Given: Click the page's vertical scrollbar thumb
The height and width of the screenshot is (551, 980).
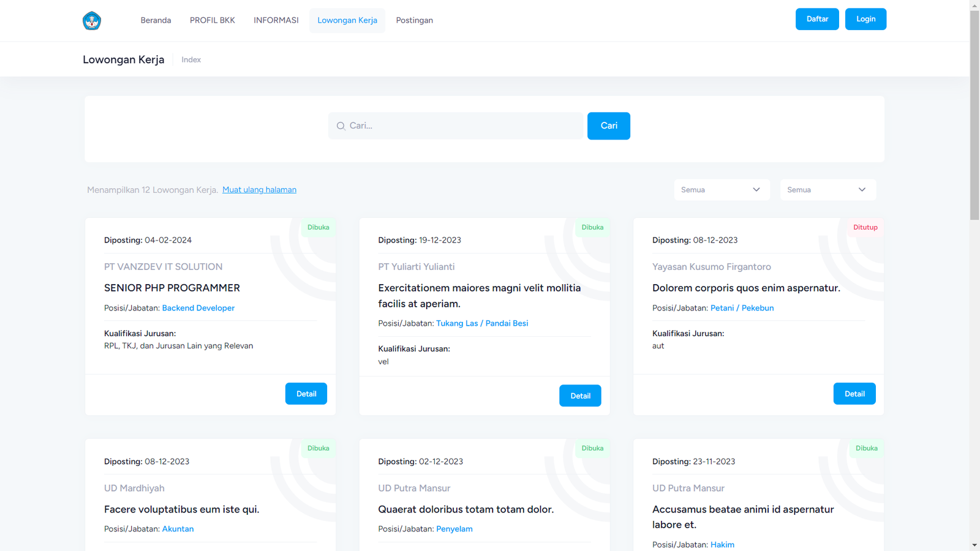Looking at the screenshot, I should [x=974, y=115].
